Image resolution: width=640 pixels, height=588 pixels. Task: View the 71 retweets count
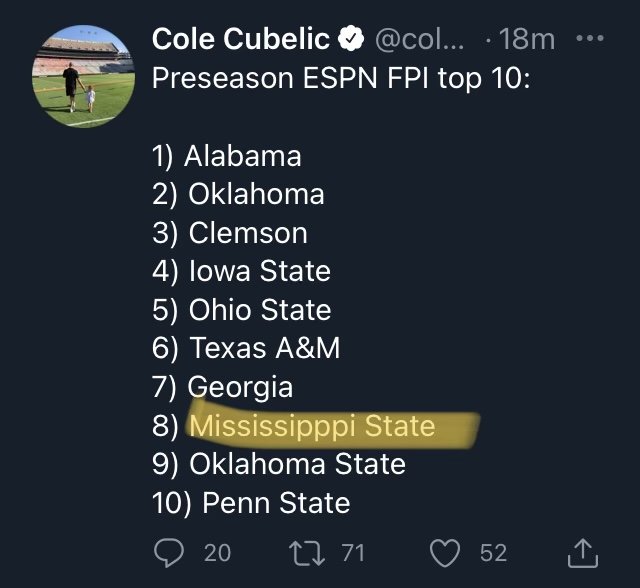[353, 553]
